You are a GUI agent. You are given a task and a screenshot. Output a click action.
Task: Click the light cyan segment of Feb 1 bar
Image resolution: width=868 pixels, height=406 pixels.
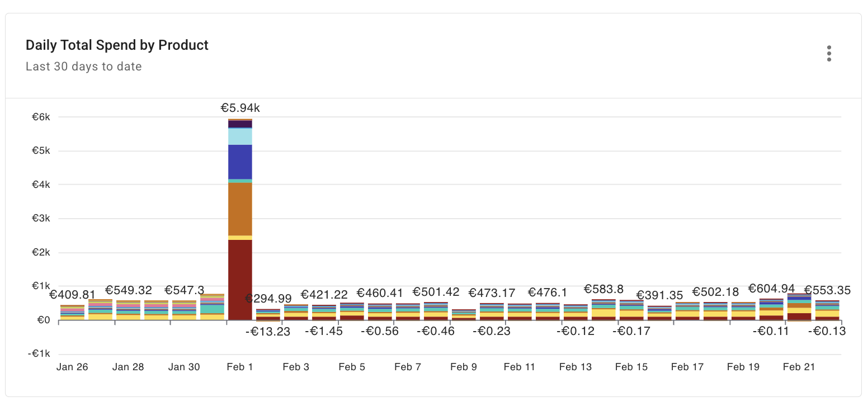pos(240,135)
